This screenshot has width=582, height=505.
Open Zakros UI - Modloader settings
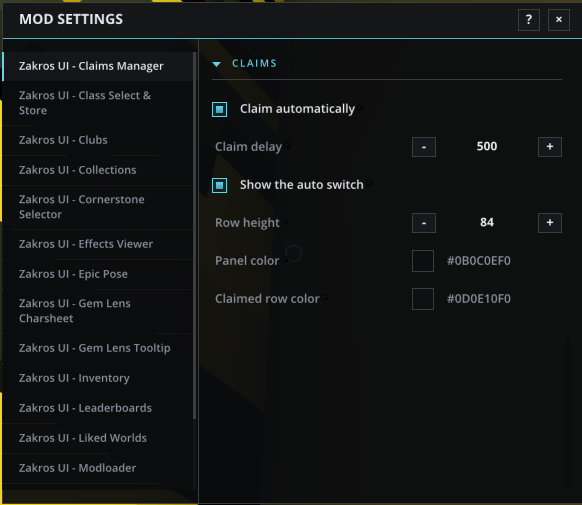click(98, 468)
